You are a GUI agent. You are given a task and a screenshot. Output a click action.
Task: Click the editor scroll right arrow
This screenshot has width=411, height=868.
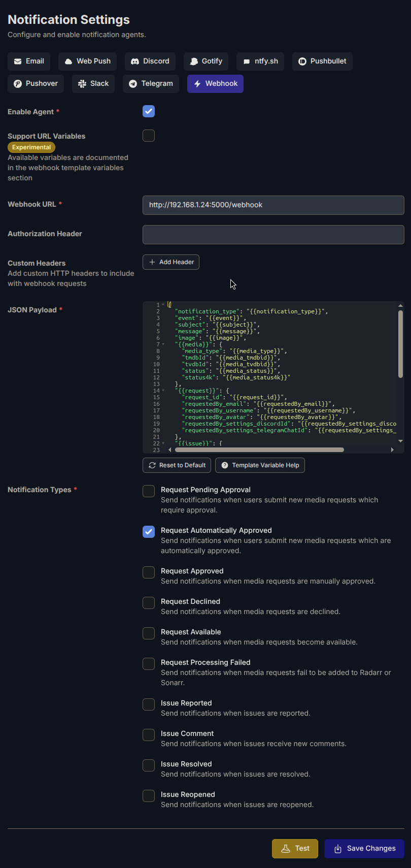point(392,449)
